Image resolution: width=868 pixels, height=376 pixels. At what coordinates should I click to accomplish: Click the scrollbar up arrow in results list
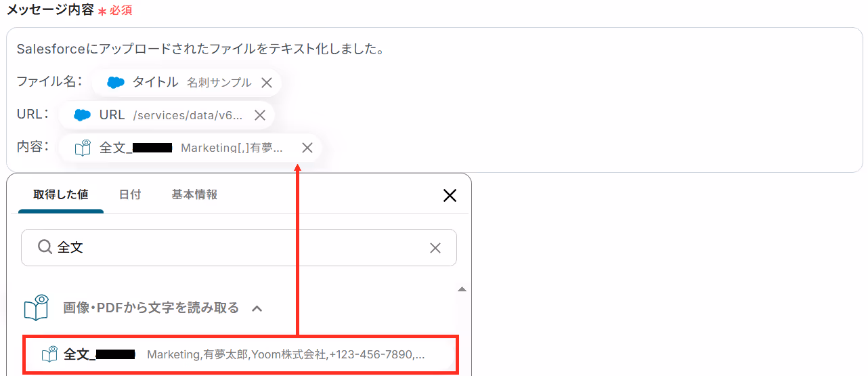point(462,289)
